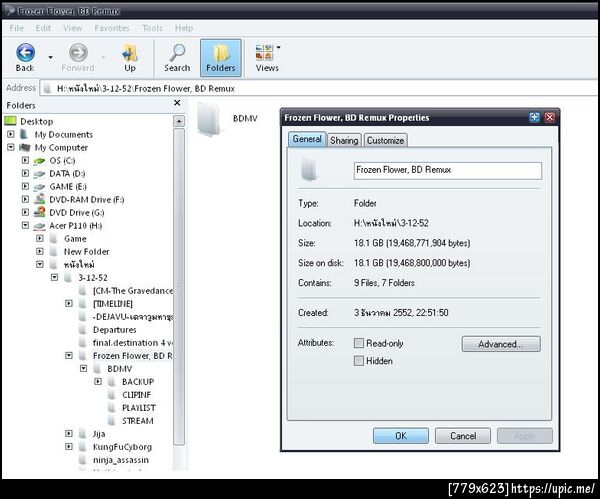Open the BDMV folder icon in file pane

click(209, 120)
